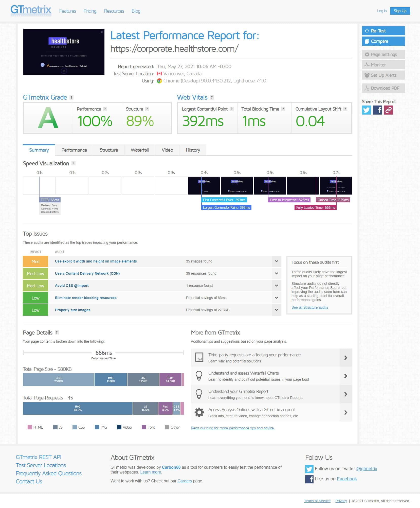
Task: Open the Structure tab
Action: coord(109,150)
